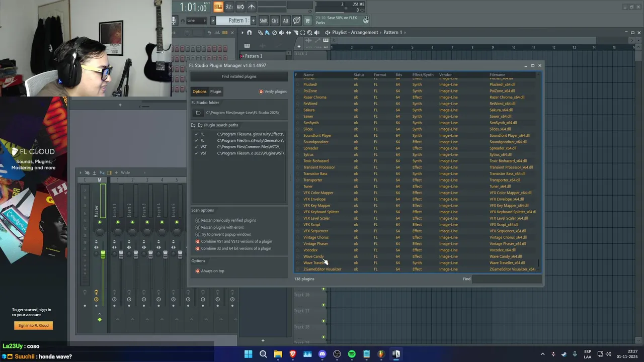This screenshot has width=644, height=362.
Task: Toggle the Playlist snap magnet icon
Action: (249, 33)
